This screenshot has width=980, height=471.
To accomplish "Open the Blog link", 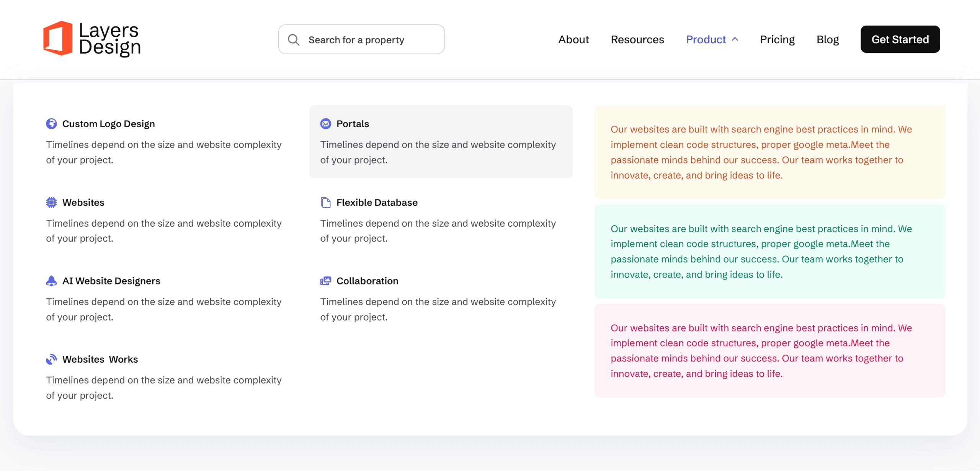I will click(x=827, y=39).
